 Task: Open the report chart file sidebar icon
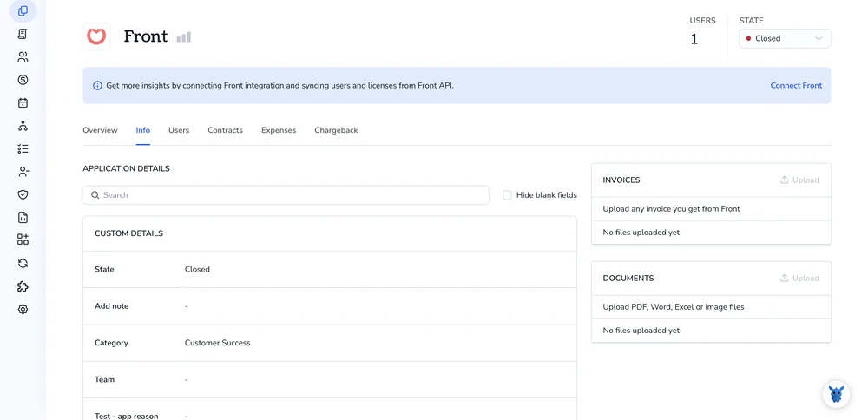[x=23, y=217]
